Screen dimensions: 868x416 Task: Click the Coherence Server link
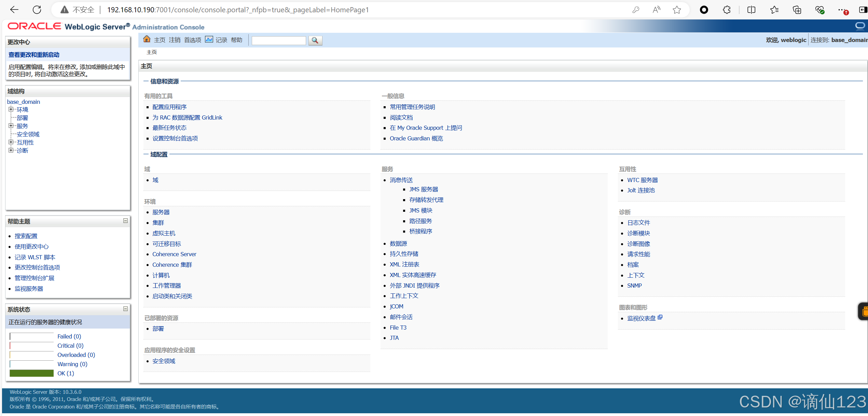(x=174, y=254)
